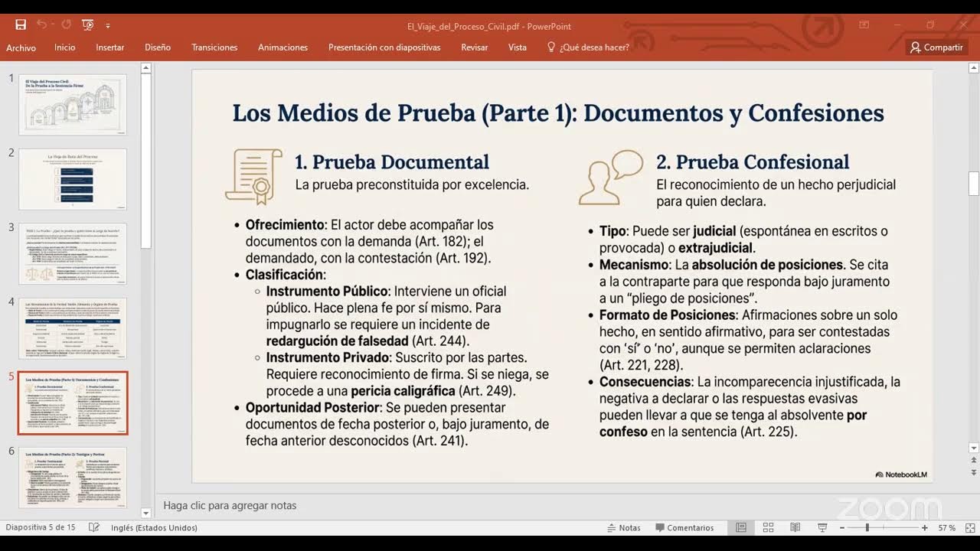Click the zoom slider handle
Screen dimensions: 980x551
[x=867, y=528]
